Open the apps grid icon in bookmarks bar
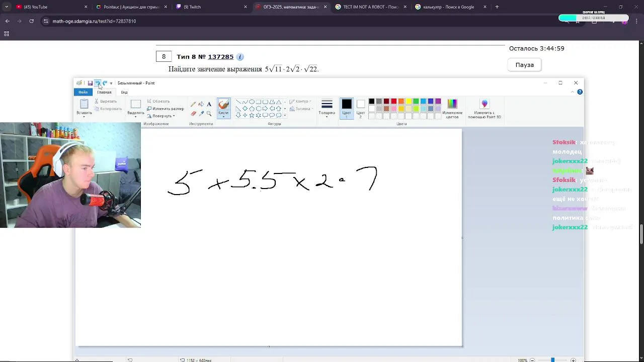This screenshot has height=362, width=644. click(7, 34)
